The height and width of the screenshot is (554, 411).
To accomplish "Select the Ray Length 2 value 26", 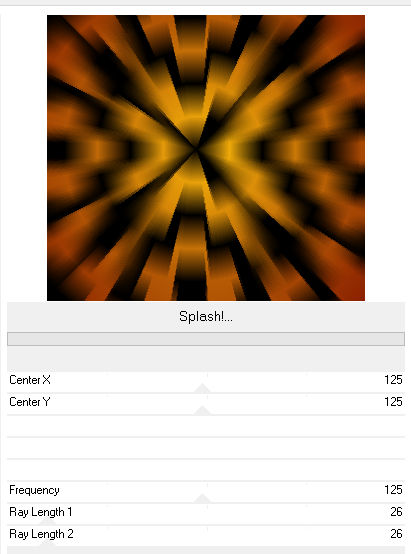I will click(x=396, y=534).
